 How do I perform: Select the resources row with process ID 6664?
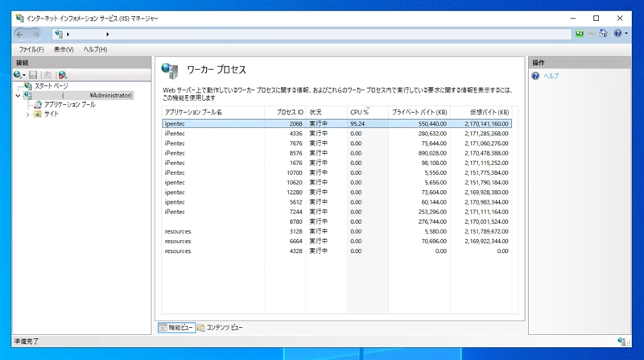[x=336, y=242]
